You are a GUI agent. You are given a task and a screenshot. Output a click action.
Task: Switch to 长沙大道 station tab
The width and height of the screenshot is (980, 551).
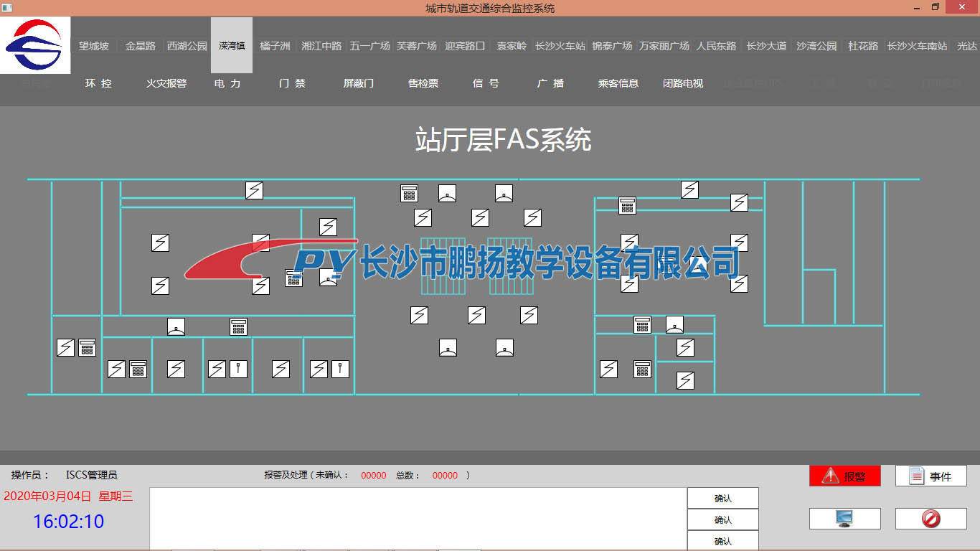pos(766,46)
